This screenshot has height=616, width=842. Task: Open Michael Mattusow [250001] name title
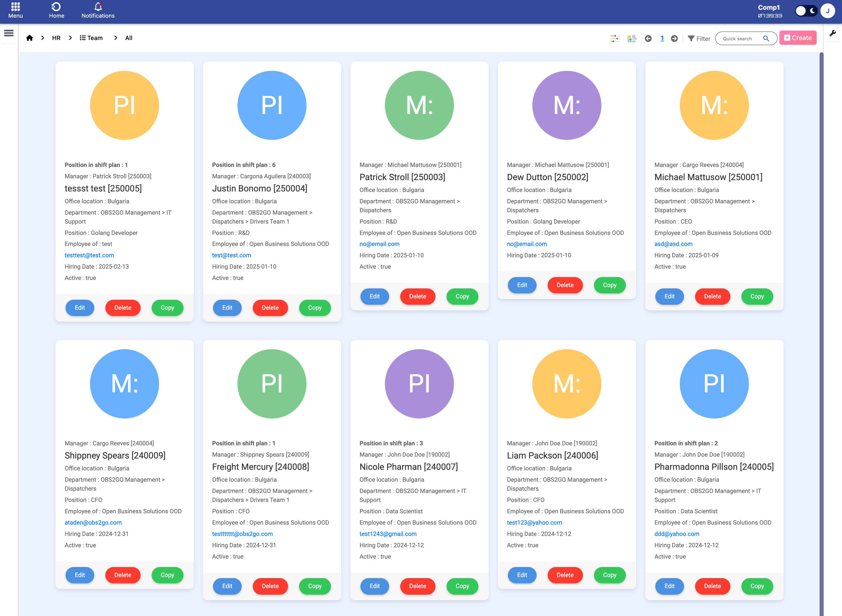point(708,177)
